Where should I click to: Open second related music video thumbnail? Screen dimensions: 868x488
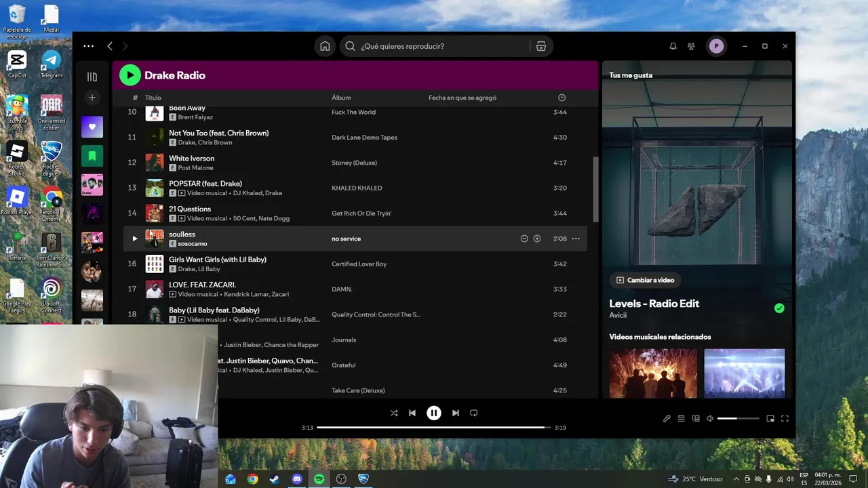point(745,373)
